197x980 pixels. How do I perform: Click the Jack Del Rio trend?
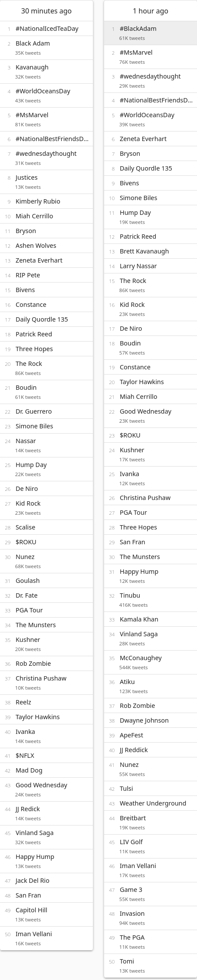pos(46,881)
